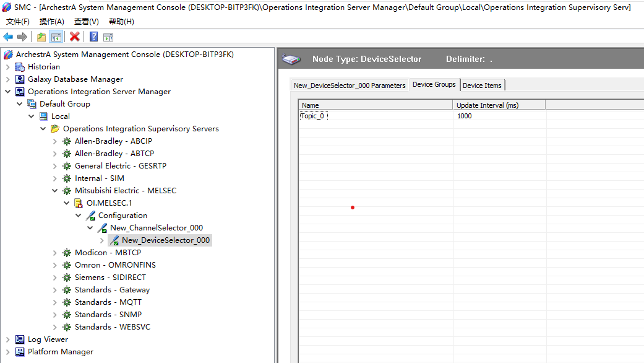Expand the New_DeviceSelector_000 tree node
The height and width of the screenshot is (363, 644).
[102, 240]
